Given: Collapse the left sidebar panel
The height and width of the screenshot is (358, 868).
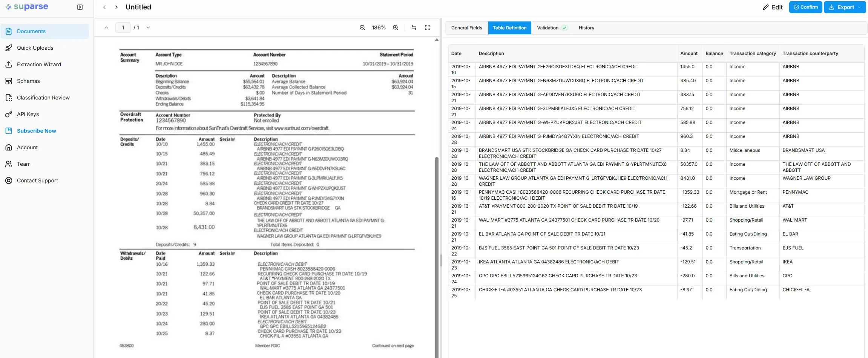Looking at the screenshot, I should [80, 7].
